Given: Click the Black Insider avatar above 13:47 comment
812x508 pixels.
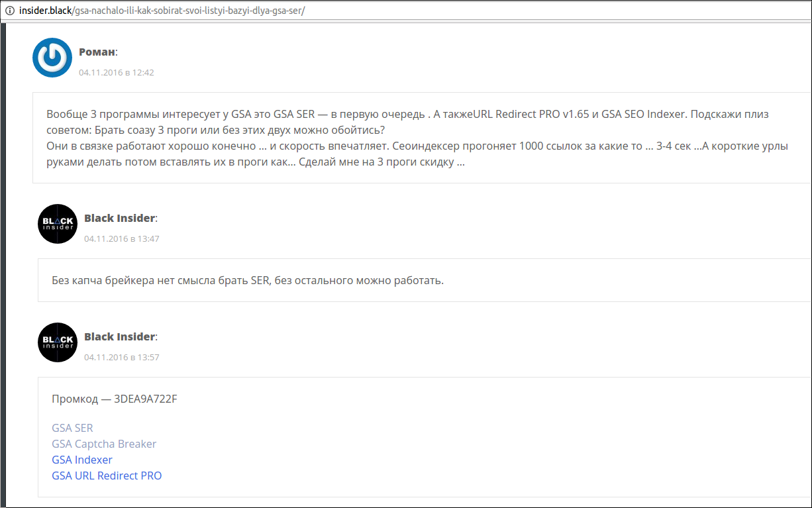Looking at the screenshot, I should pyautogui.click(x=58, y=224).
